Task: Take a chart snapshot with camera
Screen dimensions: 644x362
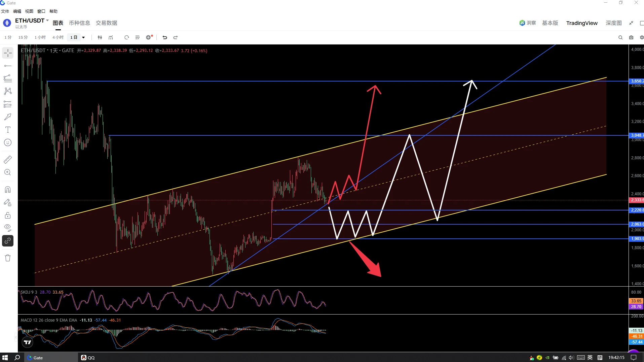Action: point(631,37)
